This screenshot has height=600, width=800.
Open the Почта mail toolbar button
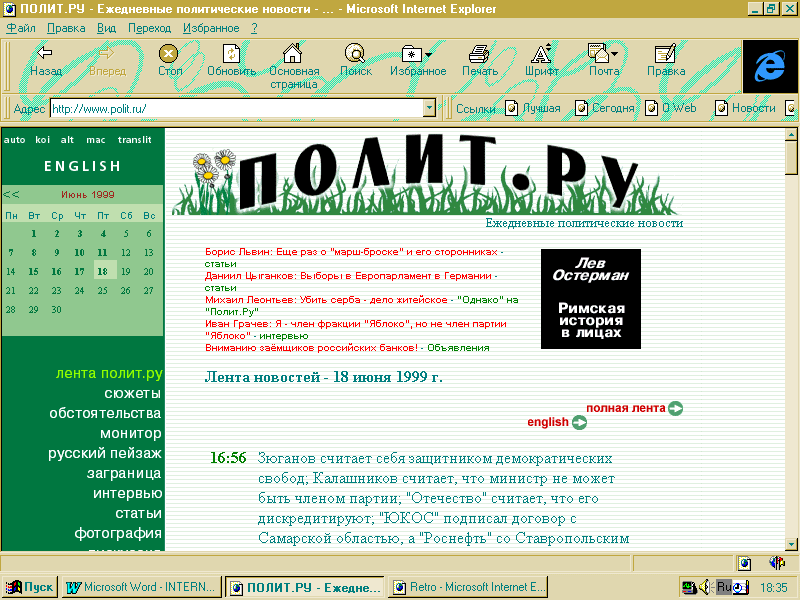coord(604,61)
